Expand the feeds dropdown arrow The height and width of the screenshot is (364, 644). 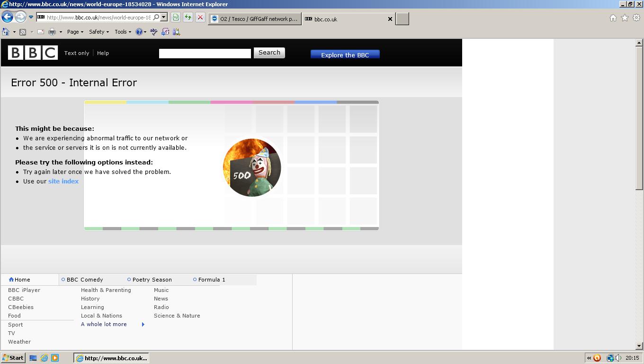point(32,32)
